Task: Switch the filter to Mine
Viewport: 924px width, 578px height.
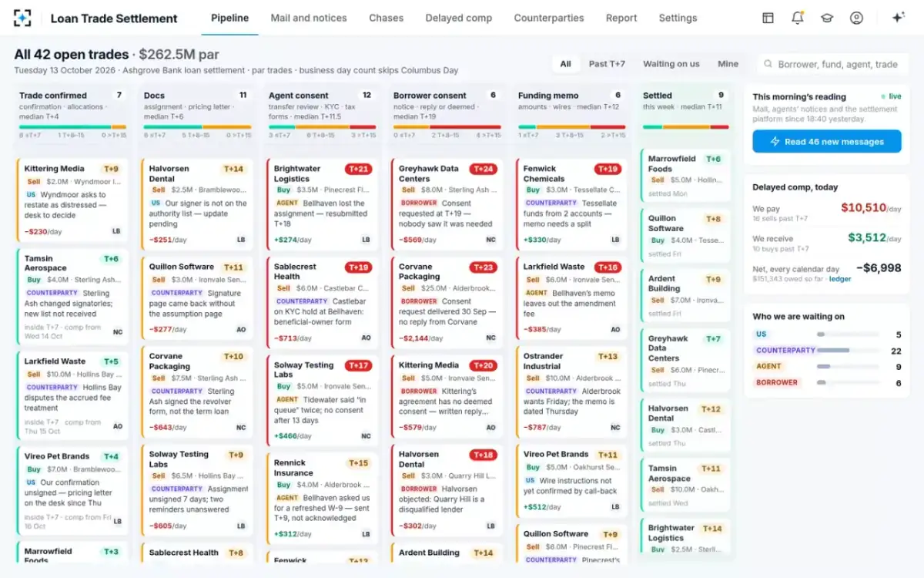Action: 728,64
